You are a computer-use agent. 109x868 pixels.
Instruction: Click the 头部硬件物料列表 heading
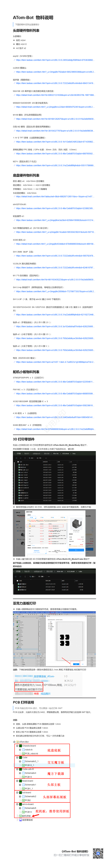[x=26, y=31]
